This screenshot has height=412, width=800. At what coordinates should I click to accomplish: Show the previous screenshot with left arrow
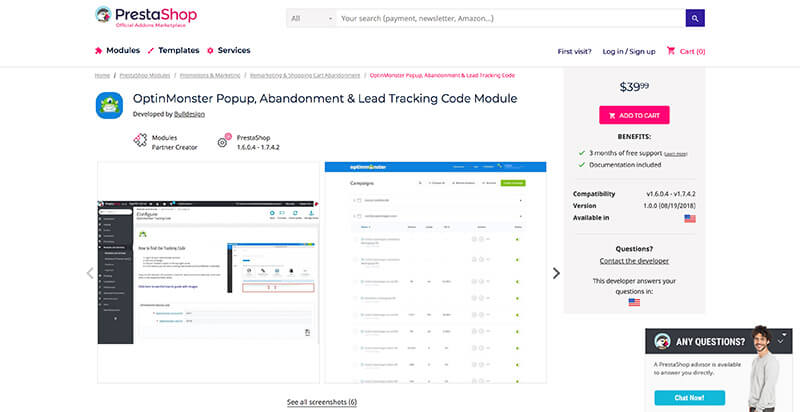(89, 272)
